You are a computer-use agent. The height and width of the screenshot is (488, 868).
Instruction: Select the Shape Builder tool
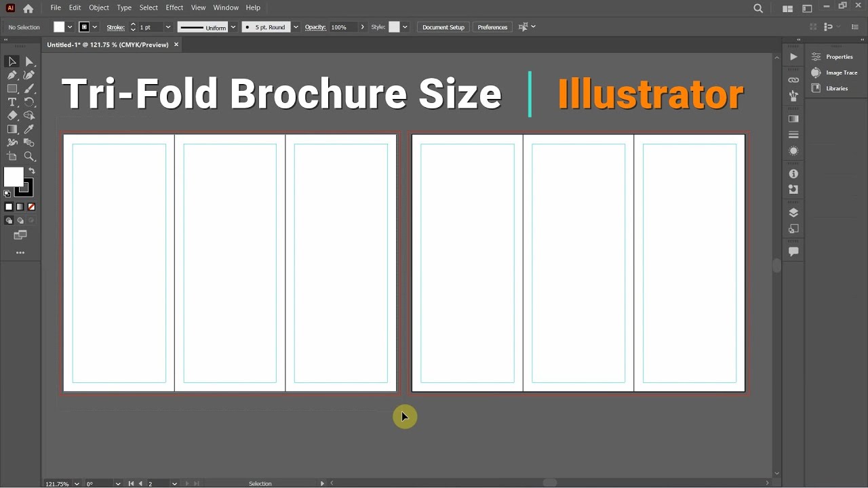(x=29, y=116)
